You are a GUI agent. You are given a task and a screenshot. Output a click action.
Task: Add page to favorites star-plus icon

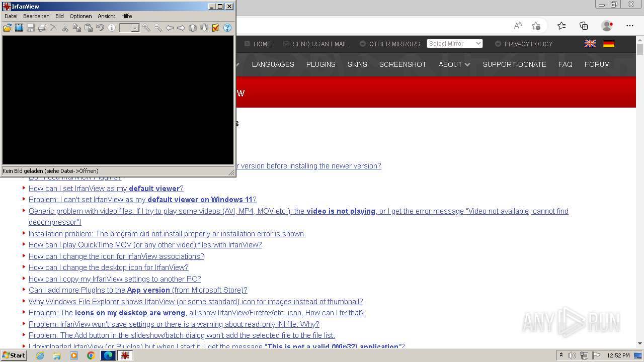pyautogui.click(x=536, y=26)
